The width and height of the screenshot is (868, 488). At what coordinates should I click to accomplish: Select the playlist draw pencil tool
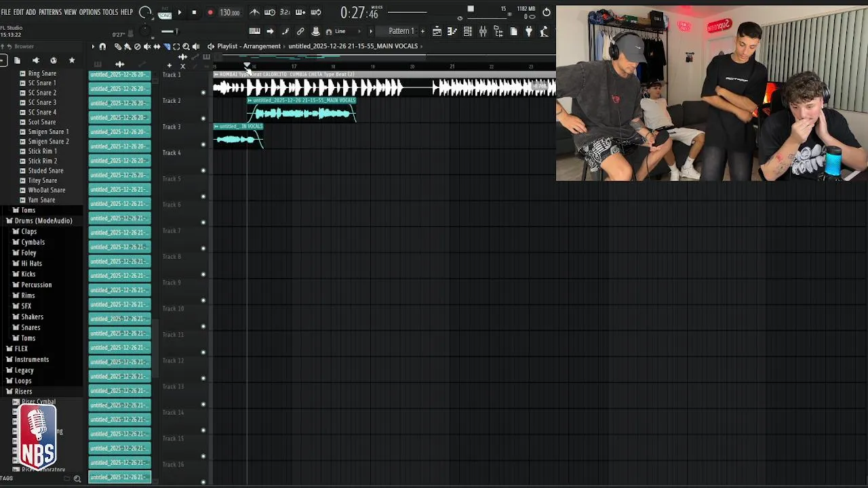pos(117,46)
